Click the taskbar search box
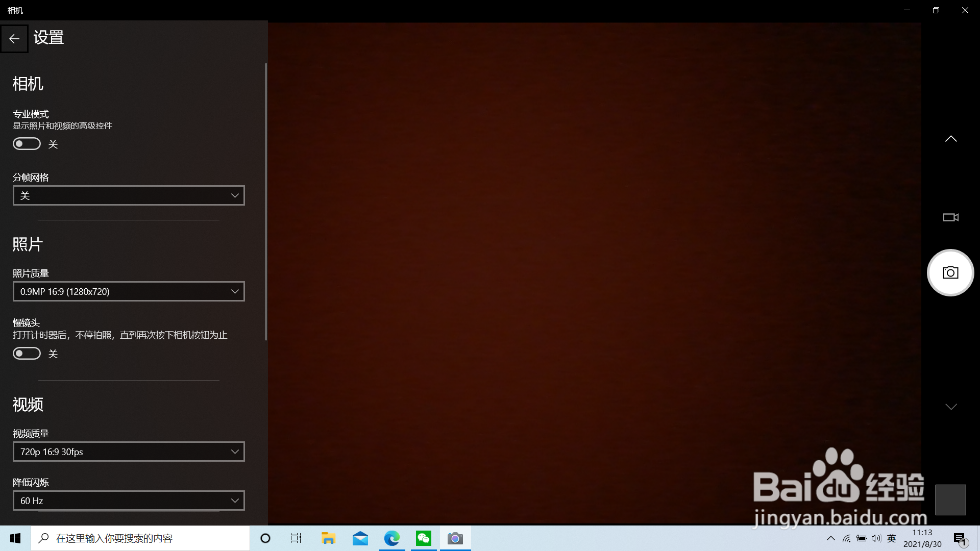This screenshot has height=551, width=980. (x=140, y=538)
